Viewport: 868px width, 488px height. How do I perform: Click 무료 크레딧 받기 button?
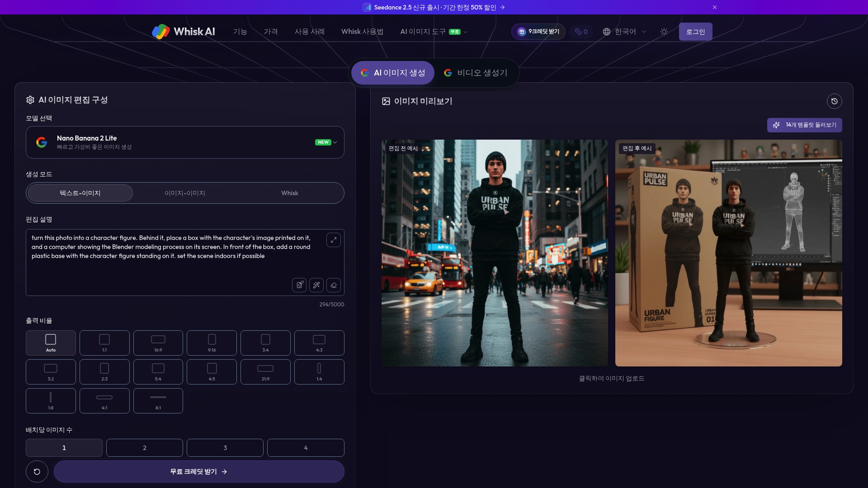[199, 472]
